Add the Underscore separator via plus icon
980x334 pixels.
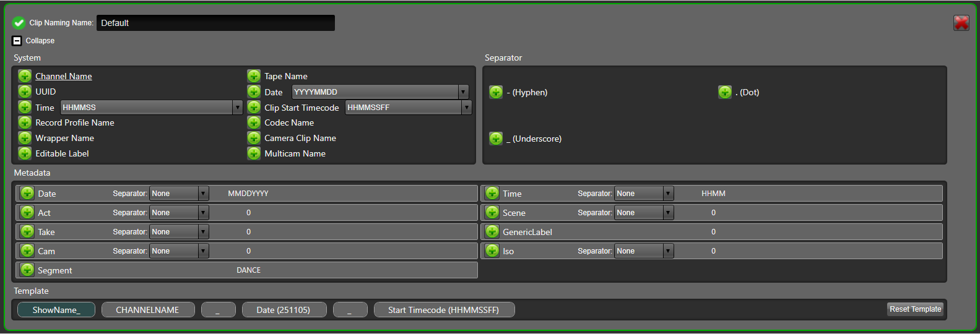pos(496,139)
